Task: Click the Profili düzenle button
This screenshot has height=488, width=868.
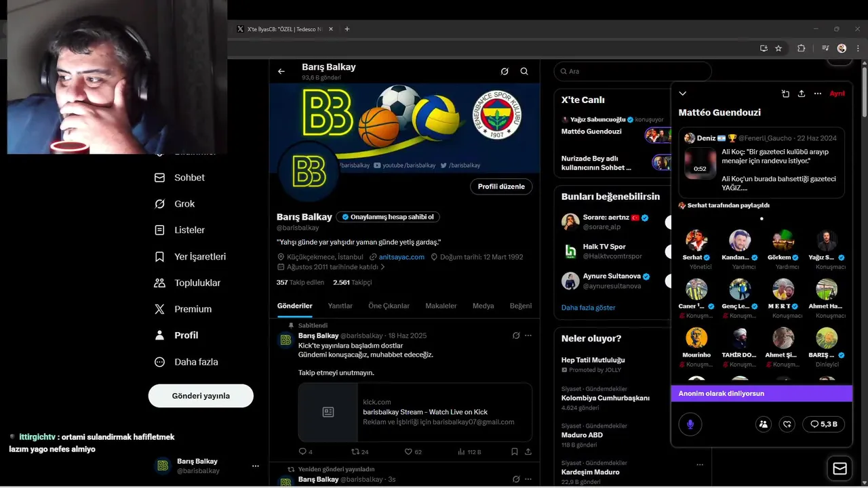Action: (x=501, y=186)
